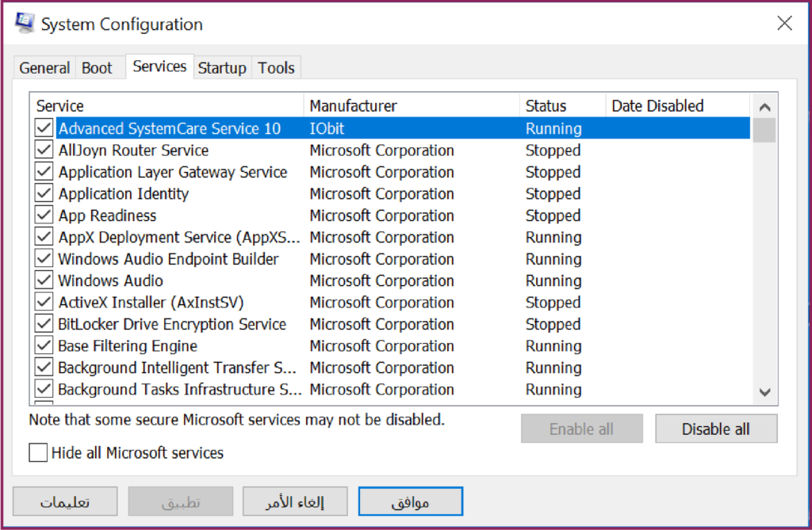
Task: Uncheck Background Tasks Infrastructure Service checkbox
Action: tap(44, 389)
